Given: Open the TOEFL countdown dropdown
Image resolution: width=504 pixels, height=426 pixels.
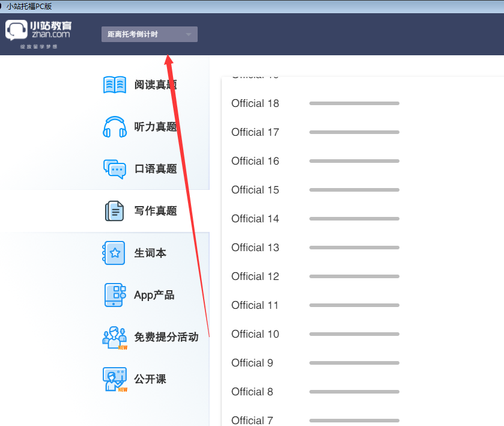Looking at the screenshot, I should 150,34.
